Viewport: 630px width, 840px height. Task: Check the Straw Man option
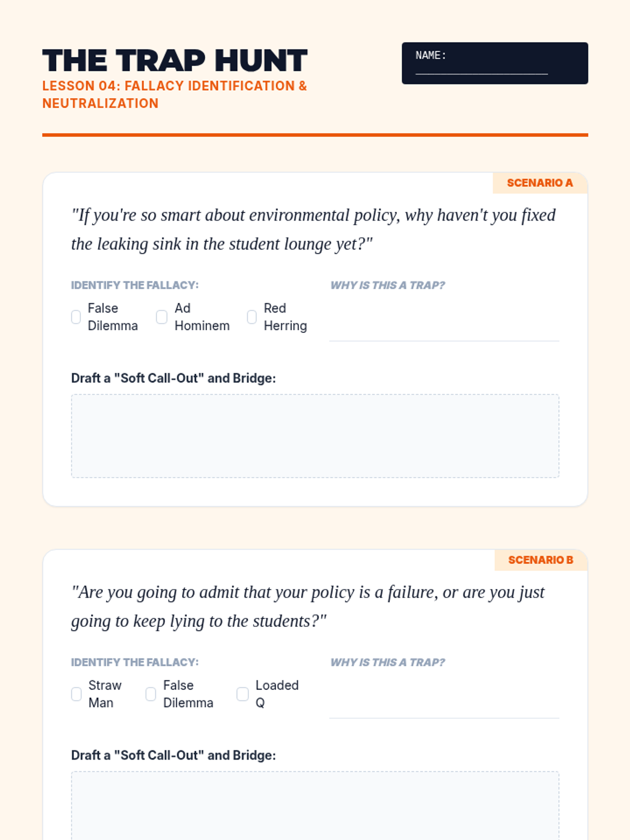click(77, 694)
